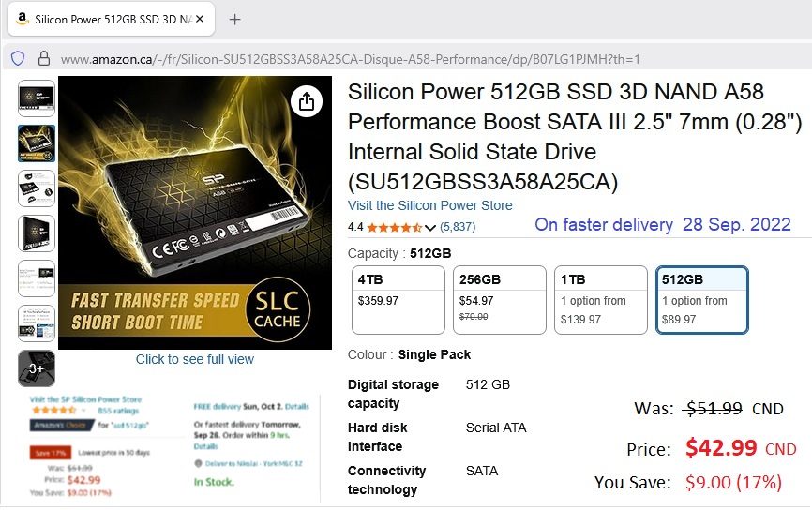Screen dimensions: 812x510
Task: Click the share icon on product image
Action: [307, 101]
